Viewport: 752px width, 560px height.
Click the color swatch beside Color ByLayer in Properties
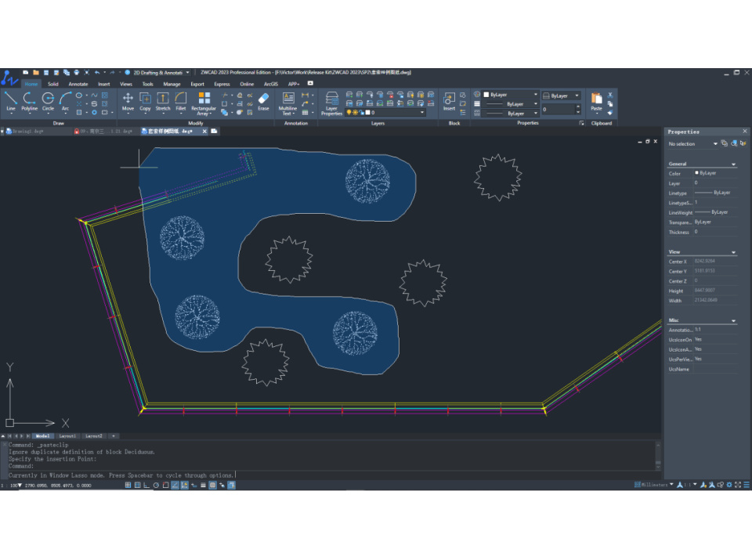[696, 173]
